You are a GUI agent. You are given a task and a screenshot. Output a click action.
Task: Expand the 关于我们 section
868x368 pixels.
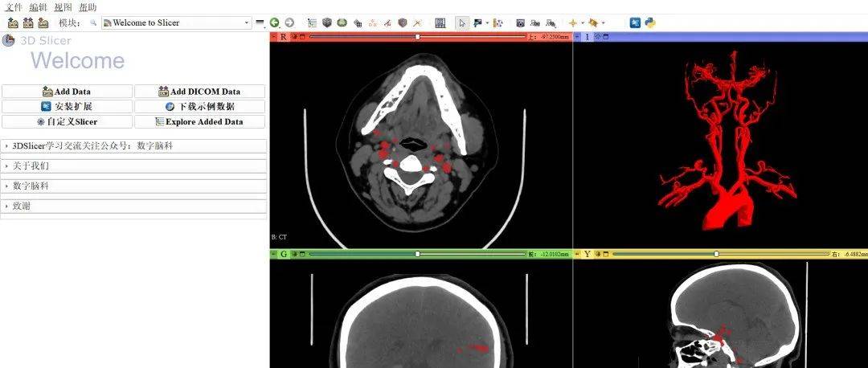[133, 166]
